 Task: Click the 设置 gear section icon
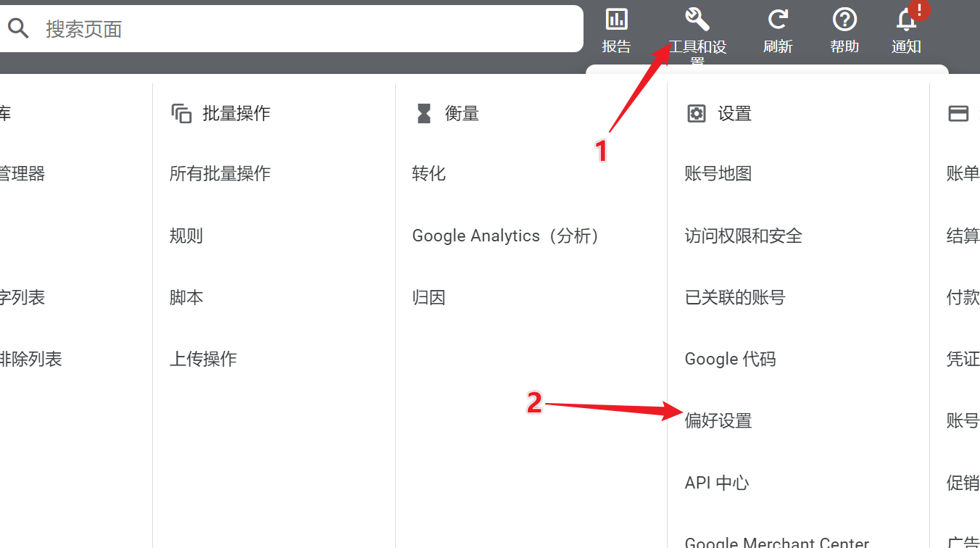696,114
